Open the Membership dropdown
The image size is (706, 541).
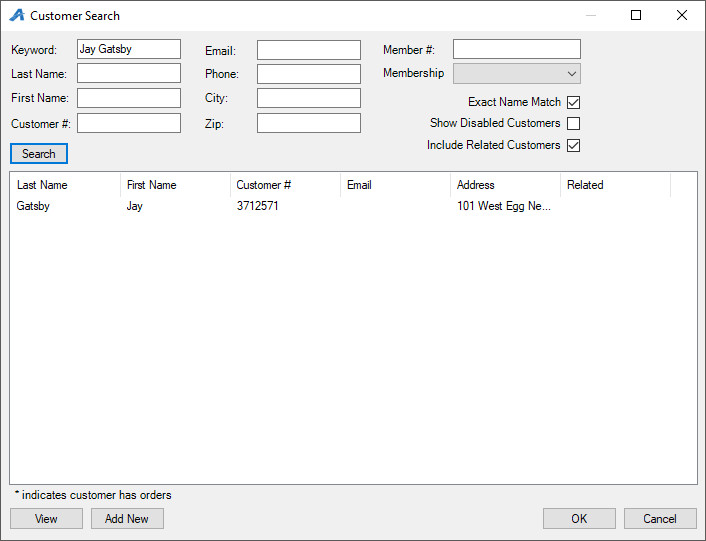[516, 73]
